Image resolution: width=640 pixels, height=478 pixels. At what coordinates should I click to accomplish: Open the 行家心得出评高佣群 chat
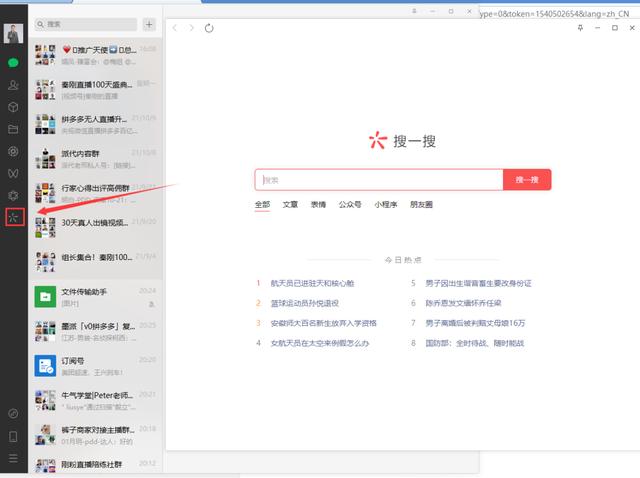point(96,193)
